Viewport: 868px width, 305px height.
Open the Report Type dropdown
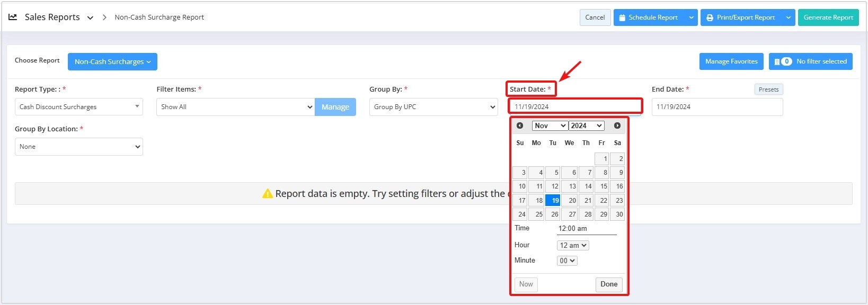pos(79,106)
